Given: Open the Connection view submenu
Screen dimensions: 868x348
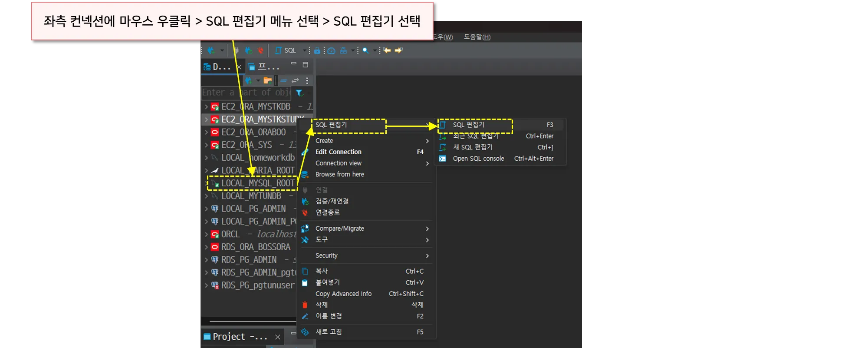Looking at the screenshot, I should [x=366, y=163].
